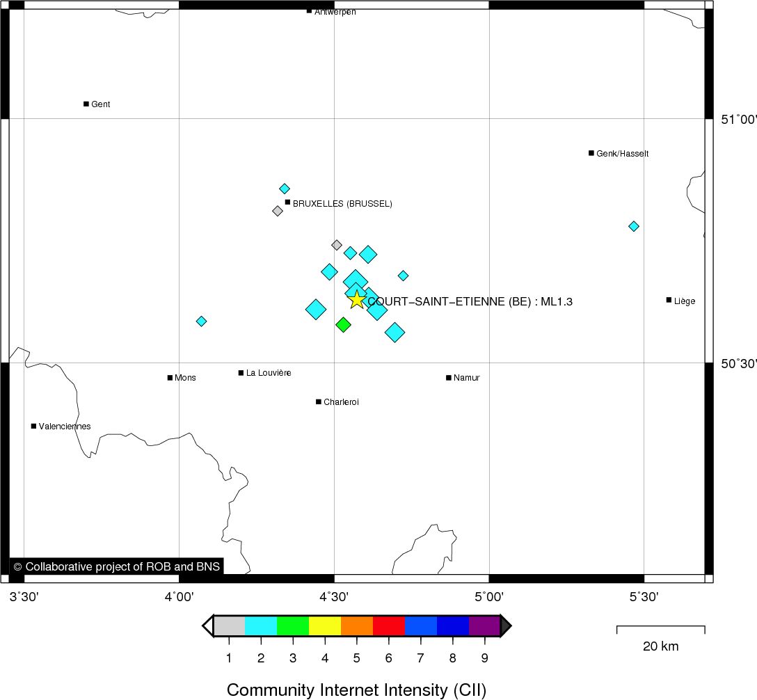This screenshot has width=757, height=700.
Task: Click the lone cyan diamond north of Mons
Action: pyautogui.click(x=201, y=321)
